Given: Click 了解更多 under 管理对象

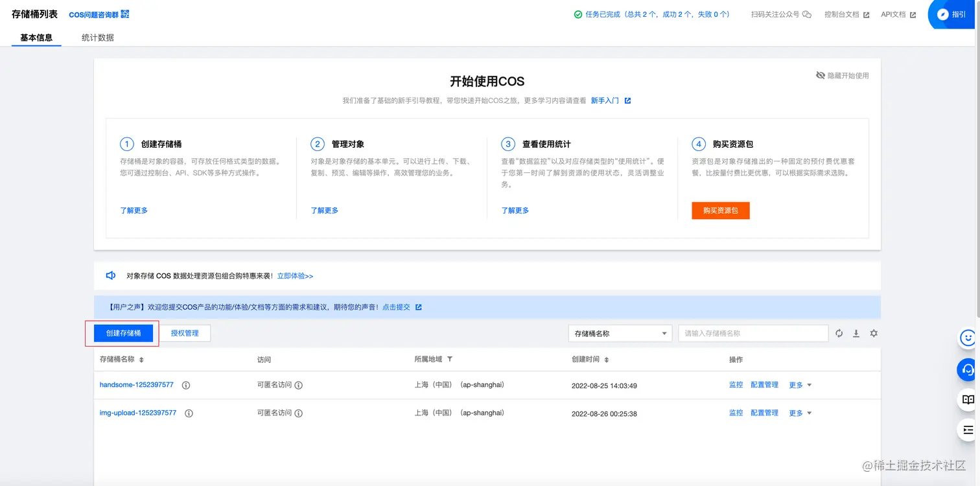Looking at the screenshot, I should [325, 211].
